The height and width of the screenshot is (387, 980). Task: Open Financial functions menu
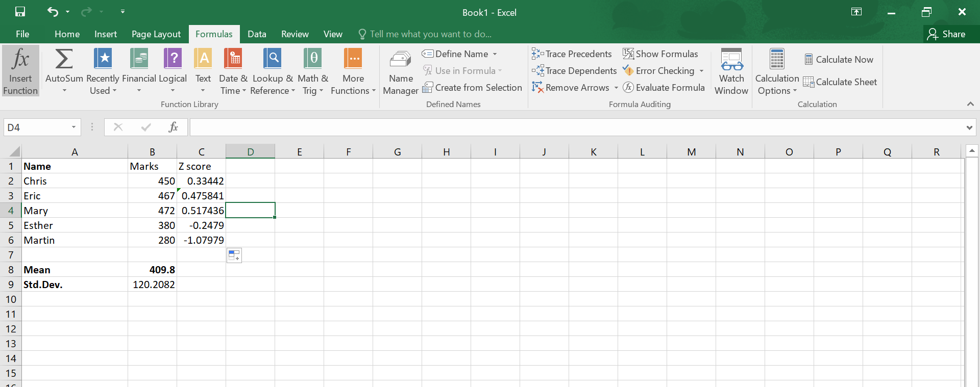tap(139, 71)
